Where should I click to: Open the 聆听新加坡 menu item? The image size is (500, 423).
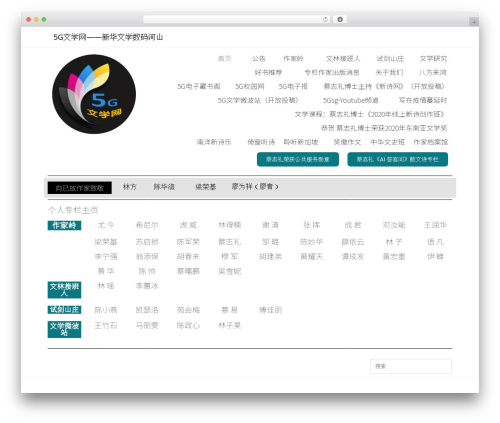click(301, 142)
